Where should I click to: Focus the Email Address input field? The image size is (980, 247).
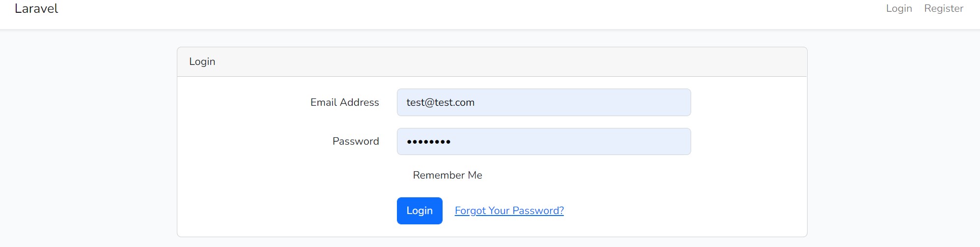[543, 102]
